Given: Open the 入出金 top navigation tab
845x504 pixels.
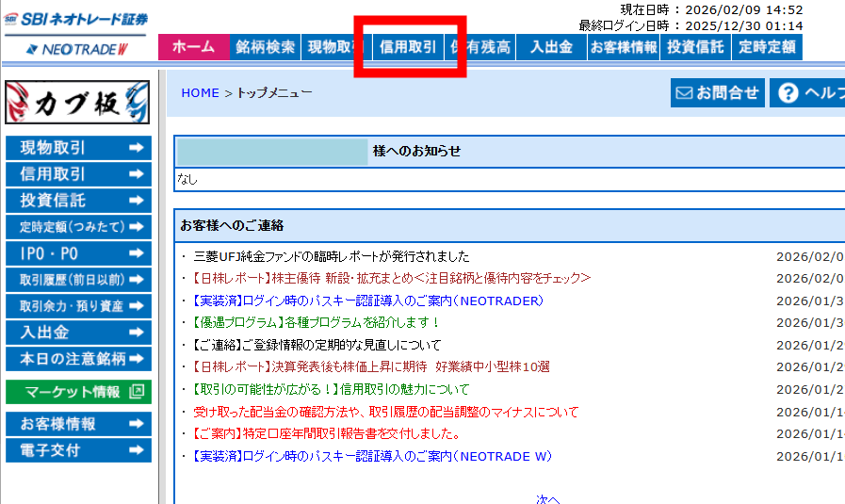Looking at the screenshot, I should 551,47.
